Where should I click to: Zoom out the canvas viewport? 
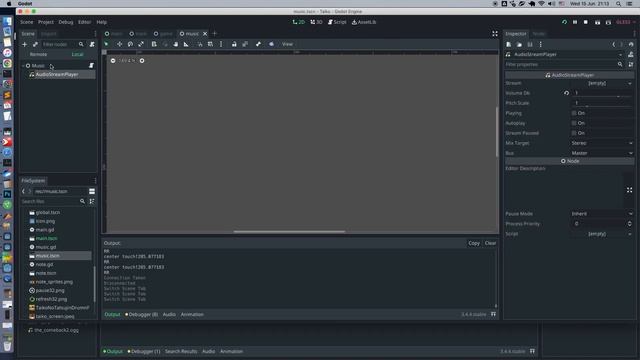point(113,60)
